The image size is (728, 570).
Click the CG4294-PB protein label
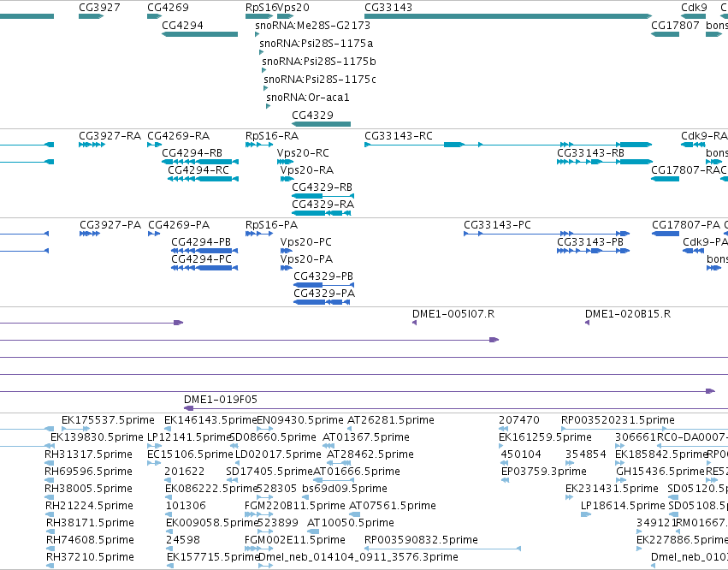[201, 242]
